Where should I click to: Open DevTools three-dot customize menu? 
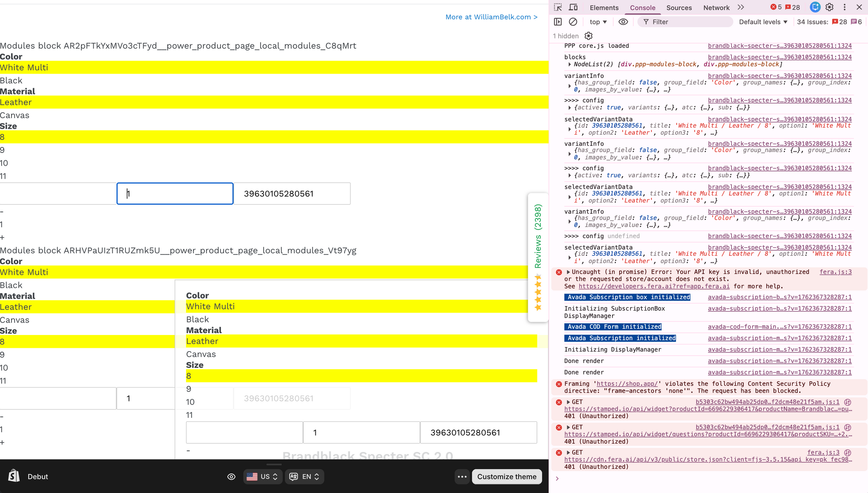[844, 7]
